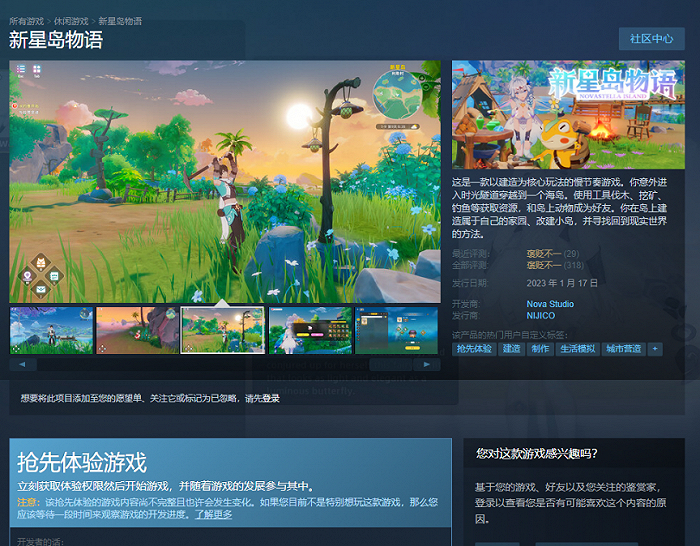Open the recent reviews 褒贬不一 (29) summary
The width and height of the screenshot is (700, 546).
click(553, 254)
